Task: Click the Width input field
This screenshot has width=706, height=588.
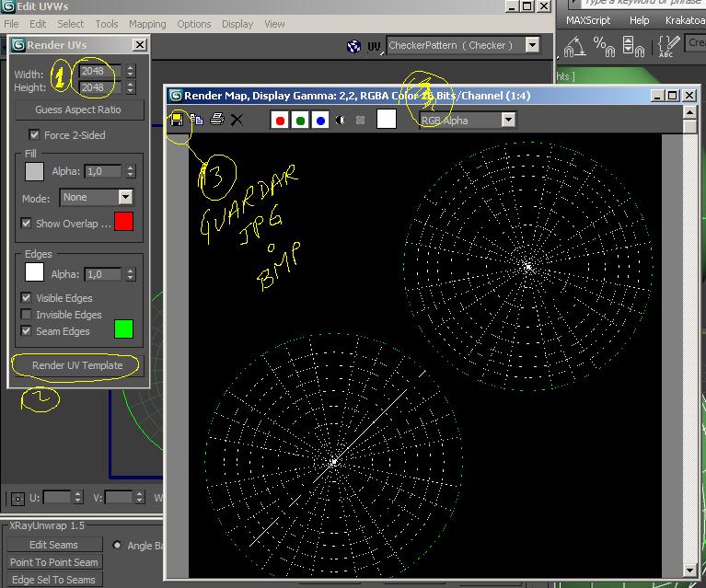Action: 101,71
